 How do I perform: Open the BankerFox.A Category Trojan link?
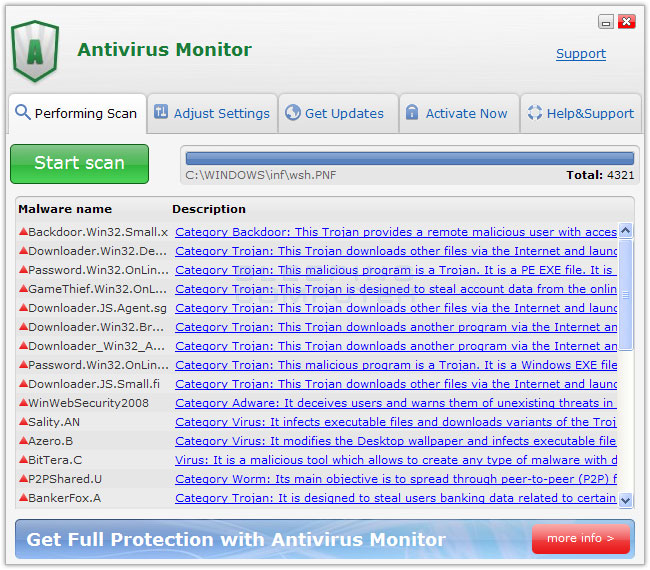tap(396, 498)
